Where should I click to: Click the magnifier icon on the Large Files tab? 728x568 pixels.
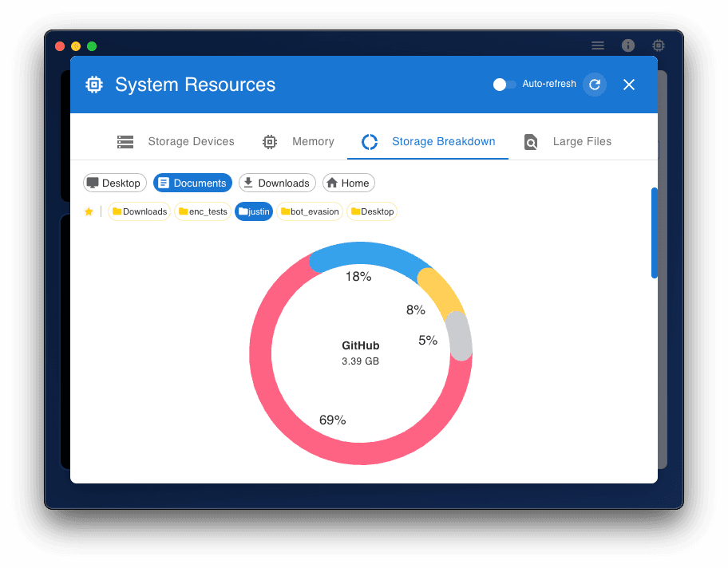click(x=531, y=141)
